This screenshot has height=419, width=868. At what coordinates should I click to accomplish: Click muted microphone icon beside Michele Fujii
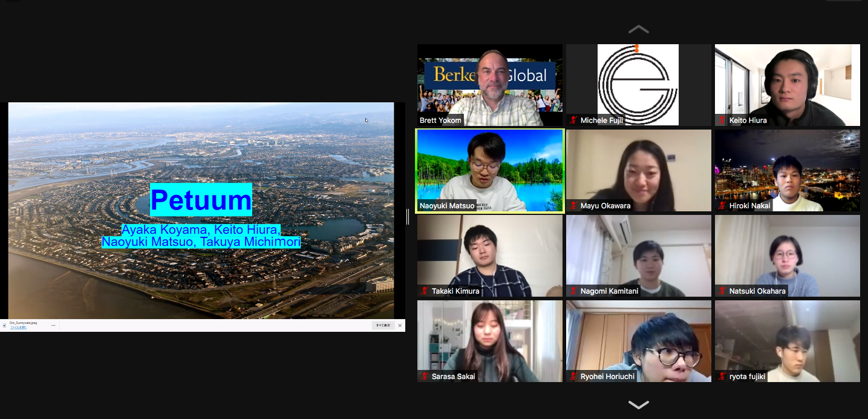click(573, 120)
